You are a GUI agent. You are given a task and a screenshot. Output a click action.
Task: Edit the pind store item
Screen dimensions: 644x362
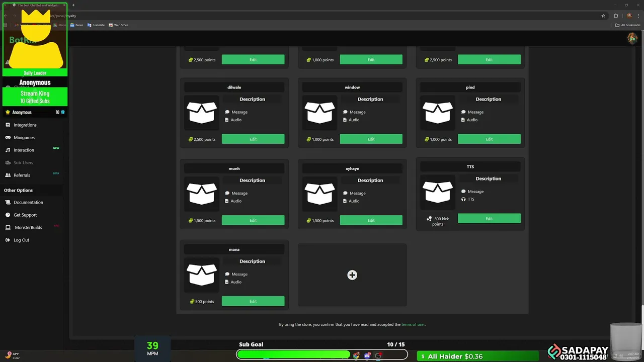click(x=489, y=139)
